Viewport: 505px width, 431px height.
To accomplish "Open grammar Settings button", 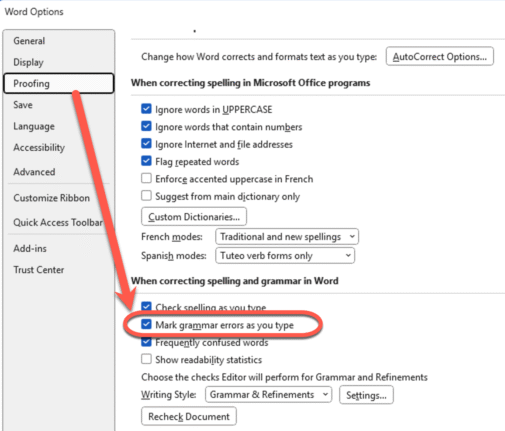I will click(366, 395).
